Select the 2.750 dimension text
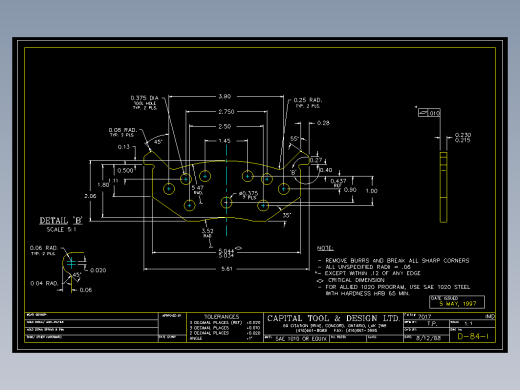This screenshot has height=390, width=520. click(226, 112)
